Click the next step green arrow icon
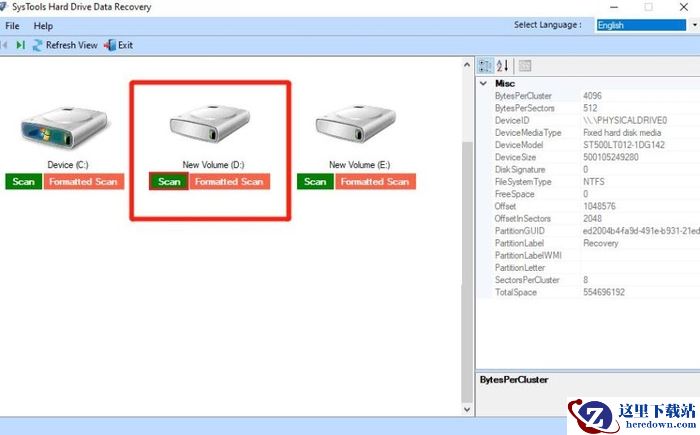 (x=20, y=45)
